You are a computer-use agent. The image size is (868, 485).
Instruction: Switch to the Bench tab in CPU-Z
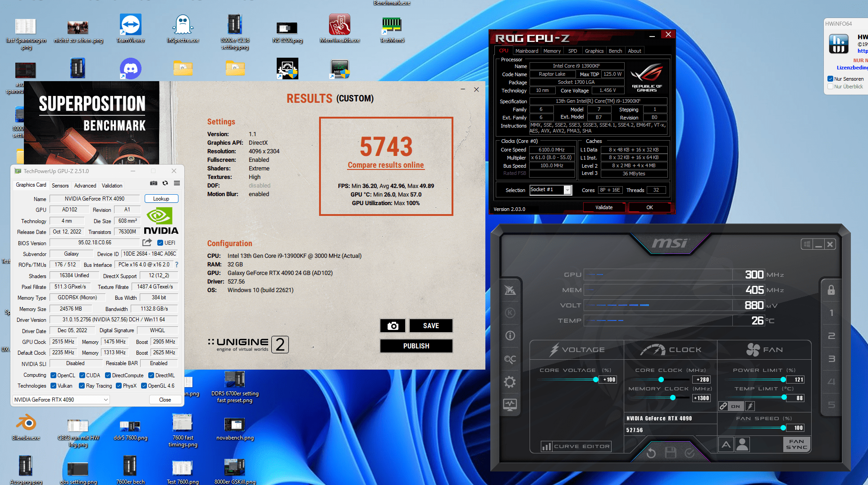615,51
